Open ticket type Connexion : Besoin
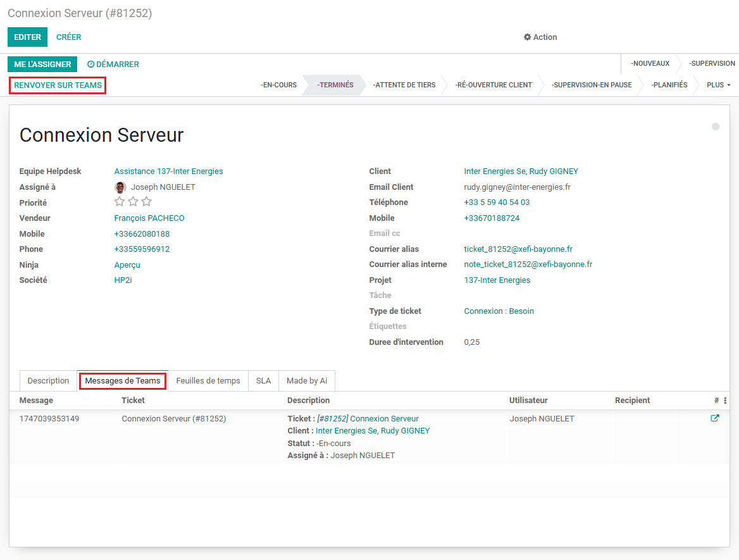The width and height of the screenshot is (739, 560). (x=499, y=311)
